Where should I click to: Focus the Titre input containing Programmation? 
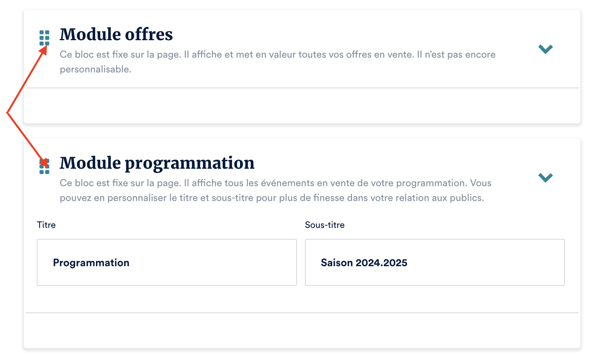(167, 262)
